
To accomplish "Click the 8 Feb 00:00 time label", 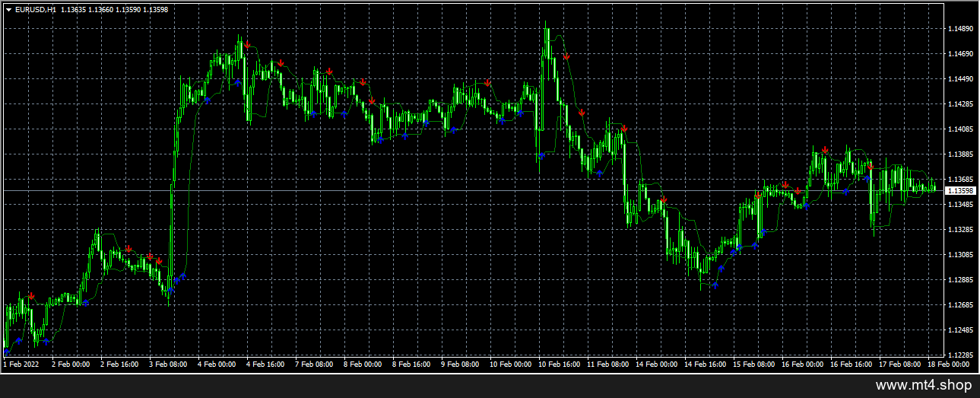I will coord(363,365).
